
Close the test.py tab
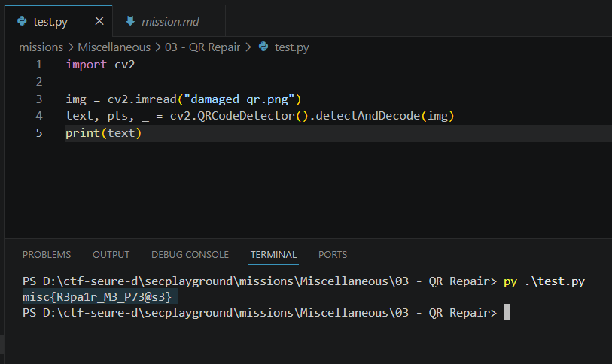click(x=99, y=21)
